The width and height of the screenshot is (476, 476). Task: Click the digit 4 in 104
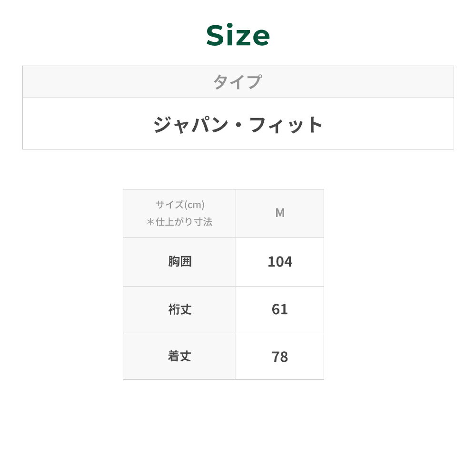pyautogui.click(x=288, y=262)
